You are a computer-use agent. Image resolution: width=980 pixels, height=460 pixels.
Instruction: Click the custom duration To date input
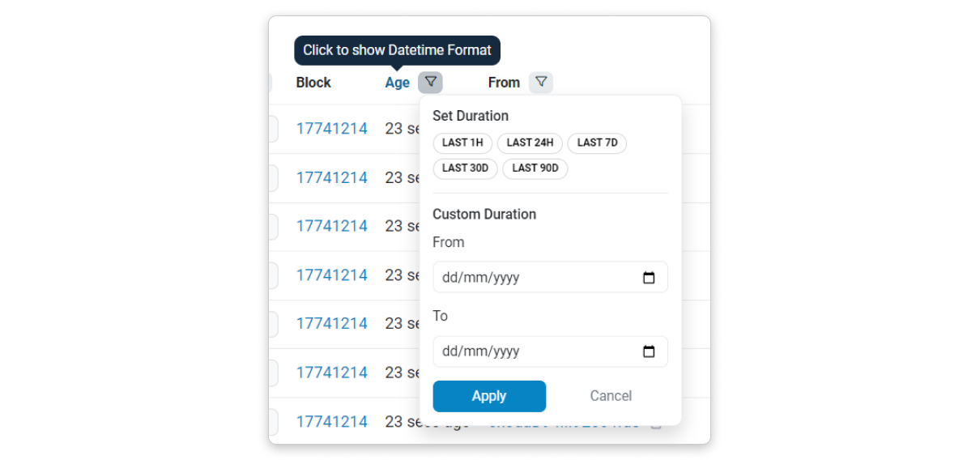tap(535, 351)
